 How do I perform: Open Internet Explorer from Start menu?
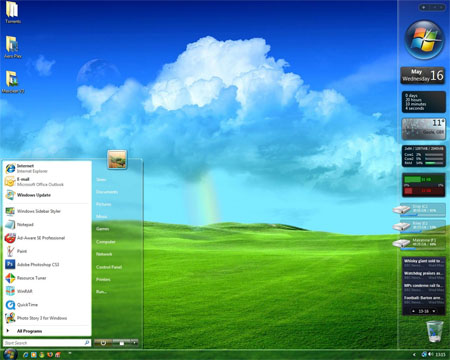pos(47,168)
